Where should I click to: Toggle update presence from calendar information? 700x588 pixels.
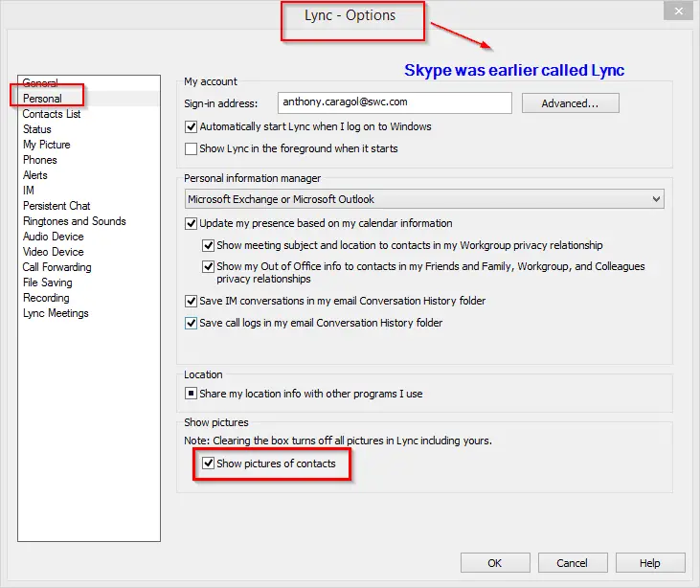point(192,223)
